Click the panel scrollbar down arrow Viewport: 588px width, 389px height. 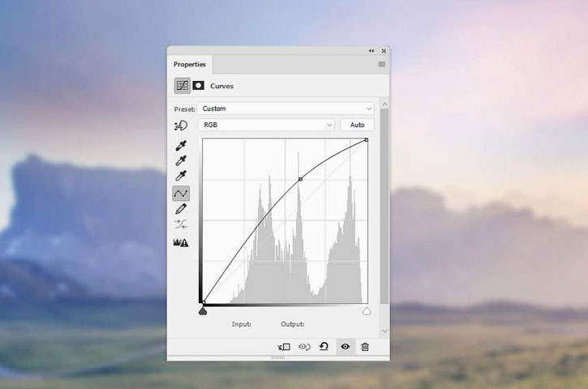[384, 331]
